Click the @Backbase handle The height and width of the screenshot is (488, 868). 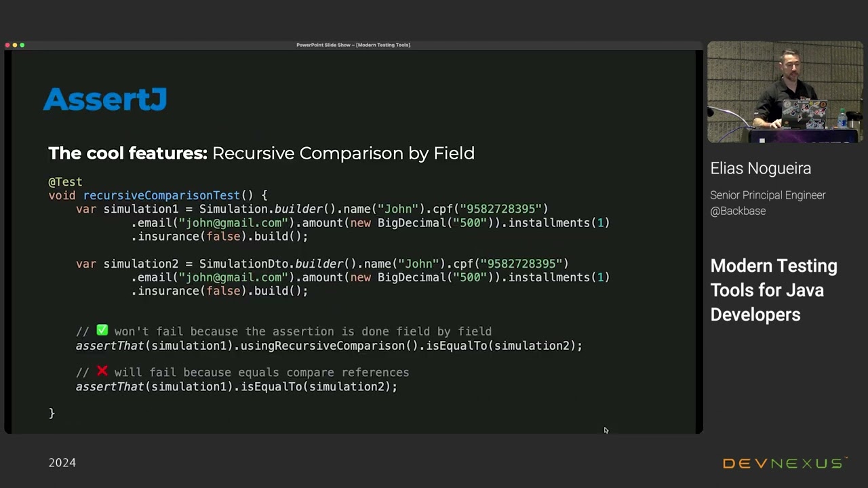(x=738, y=211)
